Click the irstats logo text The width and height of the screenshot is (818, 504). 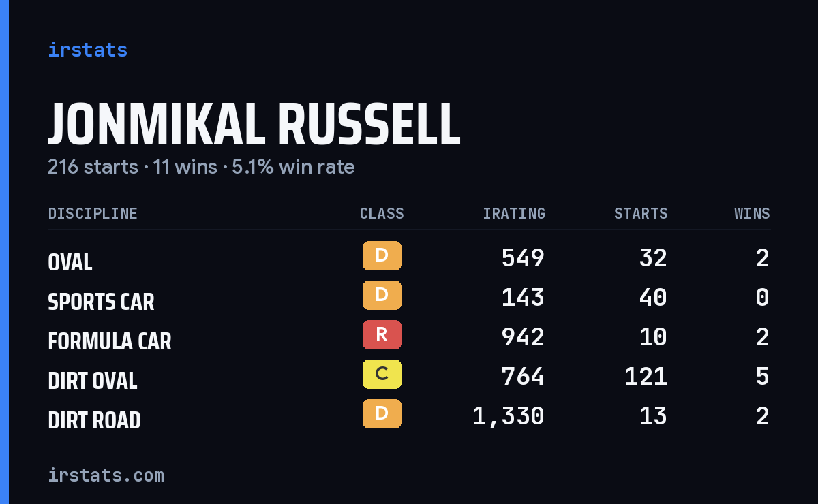coord(88,50)
